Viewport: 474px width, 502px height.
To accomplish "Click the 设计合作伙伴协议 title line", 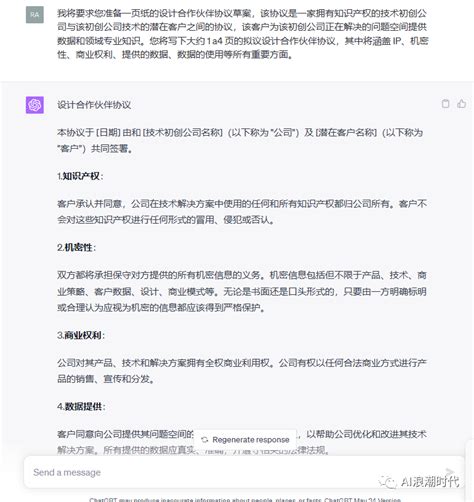I will click(x=94, y=105).
